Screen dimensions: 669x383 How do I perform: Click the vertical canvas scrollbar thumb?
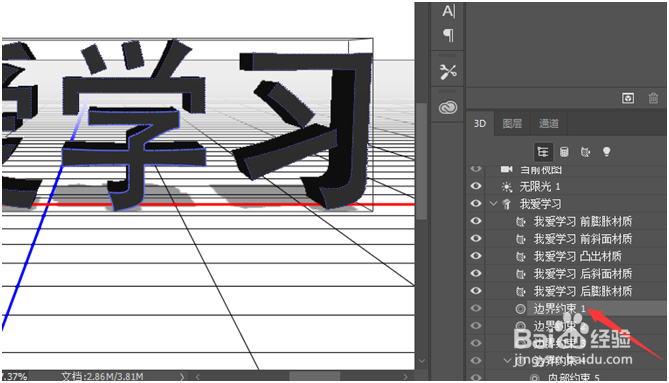click(422, 161)
